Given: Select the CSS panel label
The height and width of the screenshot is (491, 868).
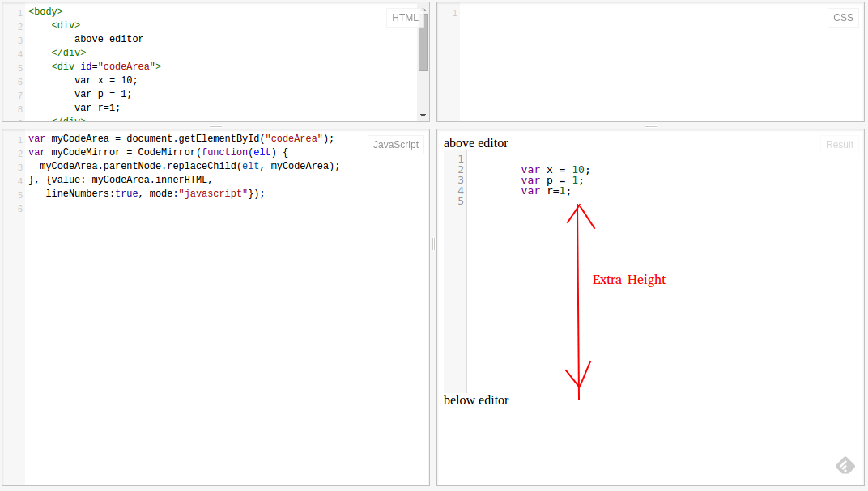Looking at the screenshot, I should (843, 17).
